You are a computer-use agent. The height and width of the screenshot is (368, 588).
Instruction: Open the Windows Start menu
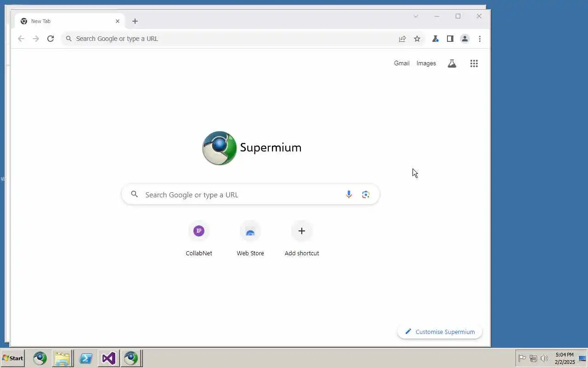[13, 358]
